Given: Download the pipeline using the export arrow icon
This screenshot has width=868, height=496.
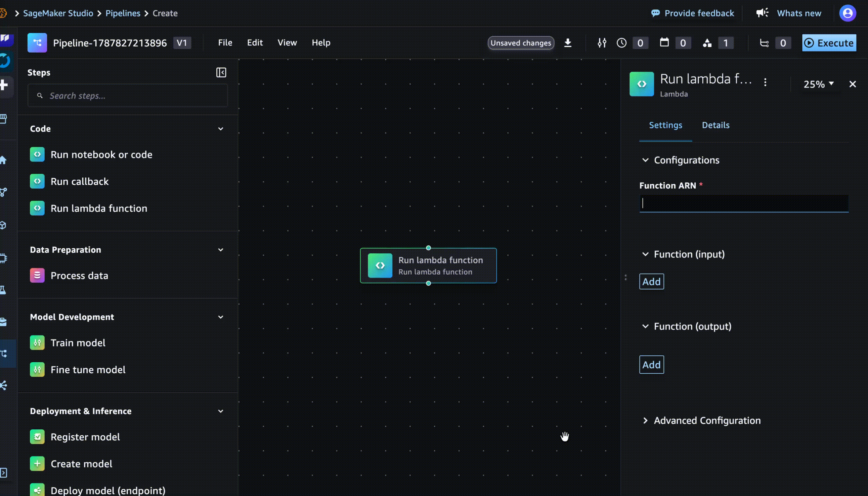Looking at the screenshot, I should pos(568,43).
